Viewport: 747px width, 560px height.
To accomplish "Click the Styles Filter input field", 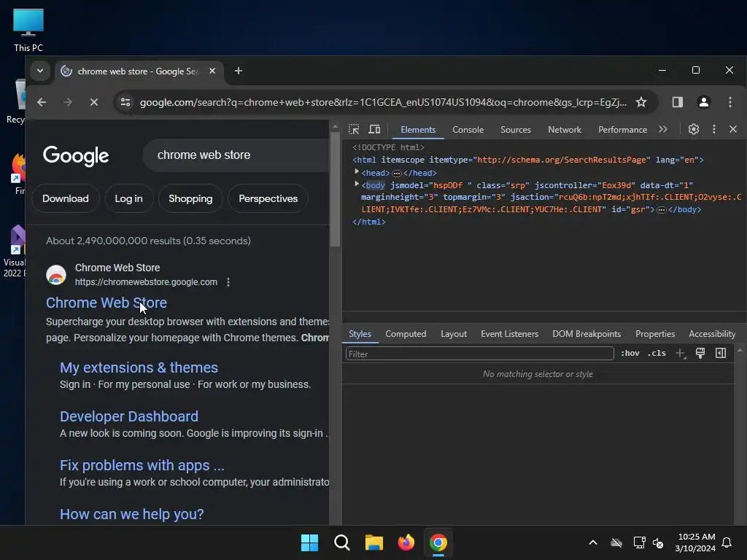I will (479, 354).
